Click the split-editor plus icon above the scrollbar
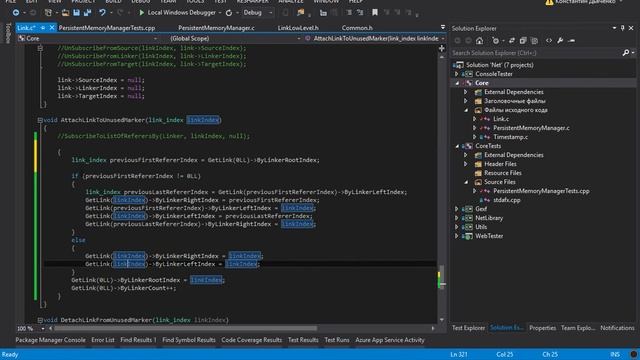The width and height of the screenshot is (640, 360). [442, 49]
